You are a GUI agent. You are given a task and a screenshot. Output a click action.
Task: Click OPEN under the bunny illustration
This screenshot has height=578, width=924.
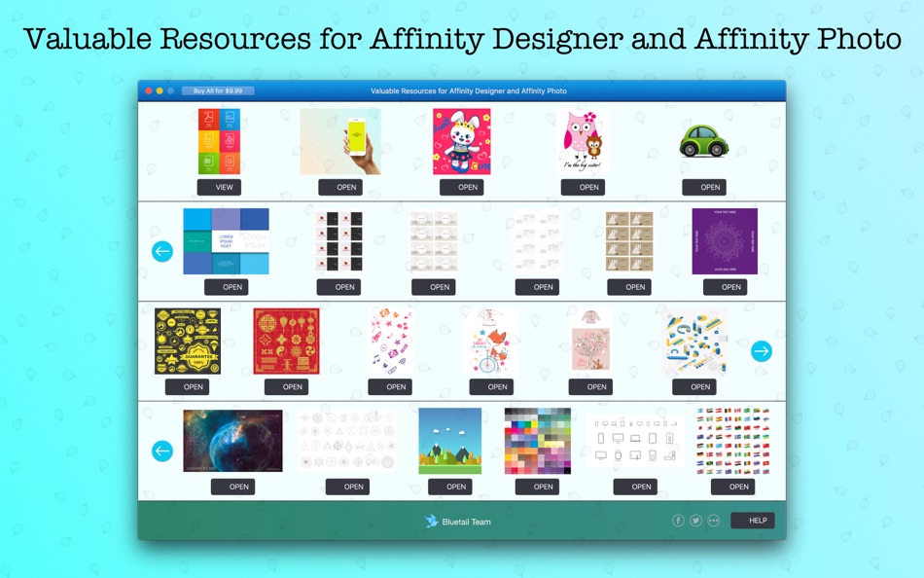click(x=462, y=187)
